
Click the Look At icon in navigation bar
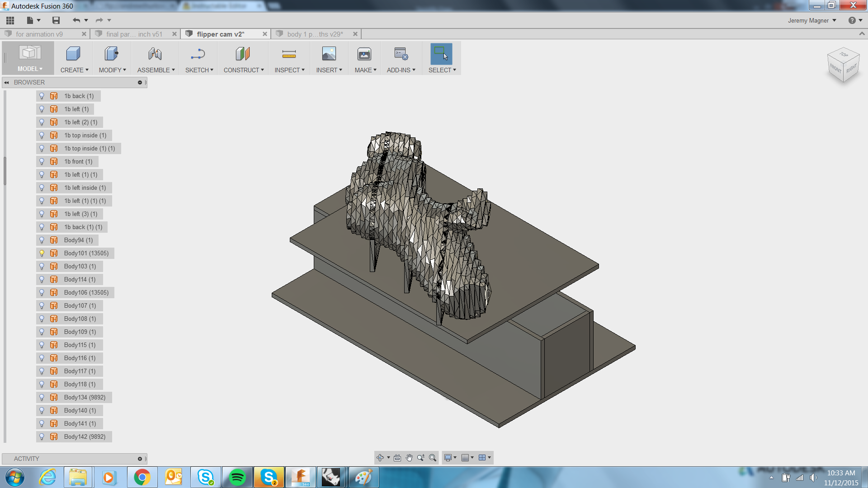[x=397, y=458]
